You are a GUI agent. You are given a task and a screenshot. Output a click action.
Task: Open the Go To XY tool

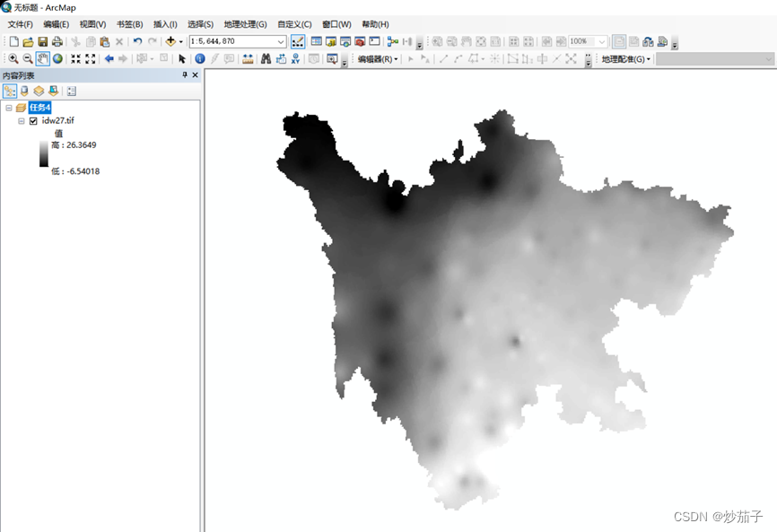tap(296, 58)
